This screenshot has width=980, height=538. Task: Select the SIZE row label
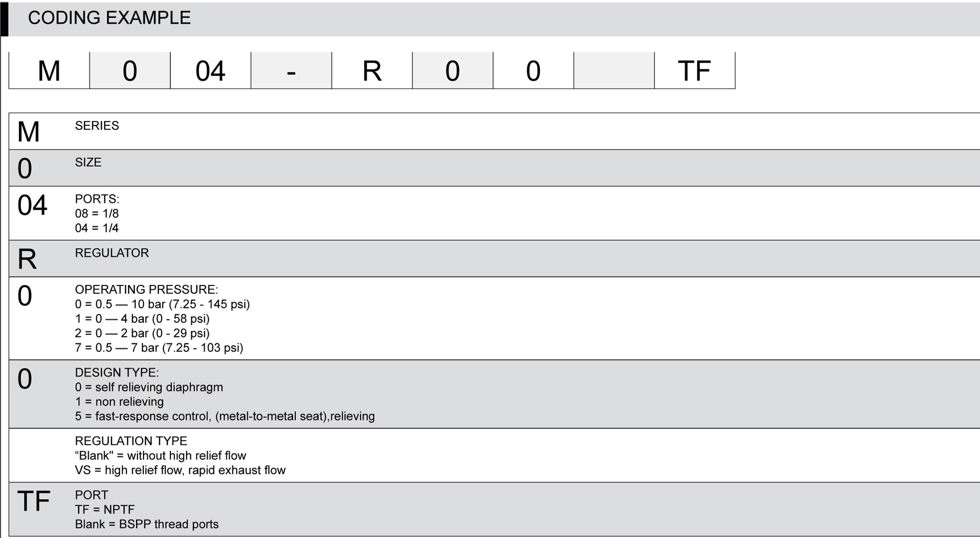(x=88, y=162)
